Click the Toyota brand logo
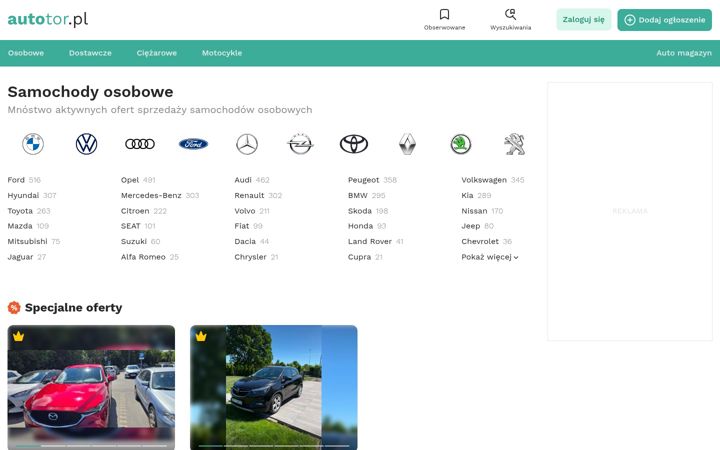Screen dimensions: 720x450 [354, 144]
